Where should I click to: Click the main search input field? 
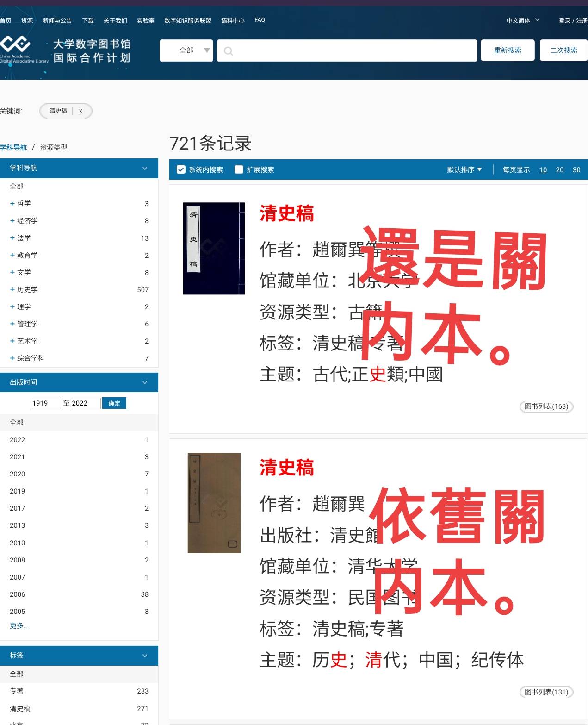click(347, 50)
